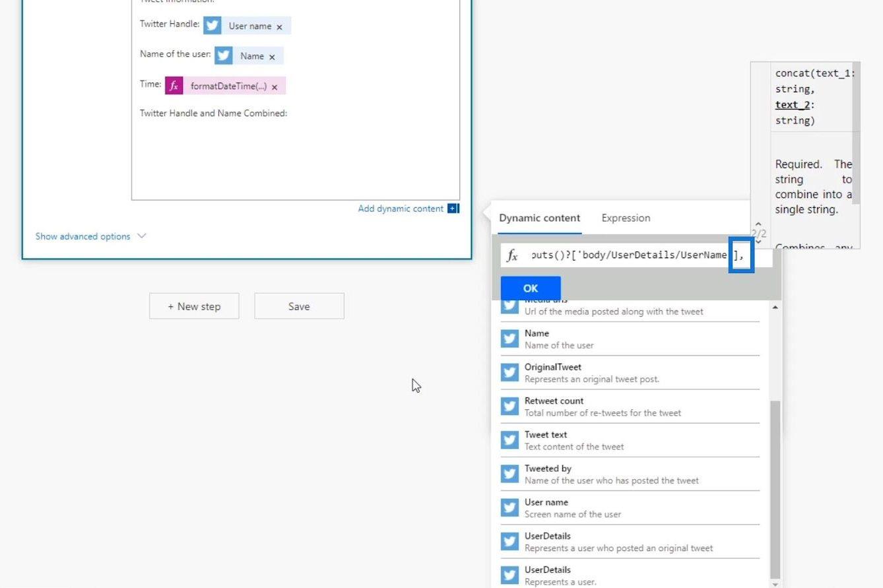Image resolution: width=883 pixels, height=588 pixels.
Task: Click inside the expression formula field
Action: click(x=636, y=255)
